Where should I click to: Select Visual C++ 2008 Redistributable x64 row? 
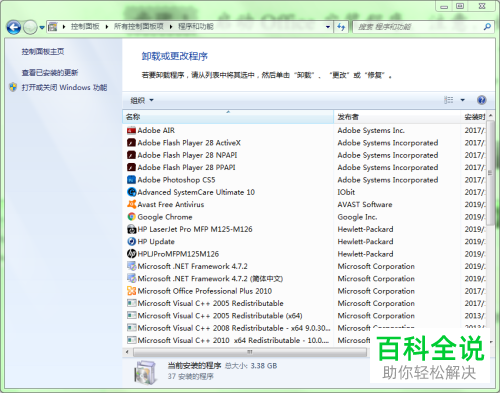305,328
